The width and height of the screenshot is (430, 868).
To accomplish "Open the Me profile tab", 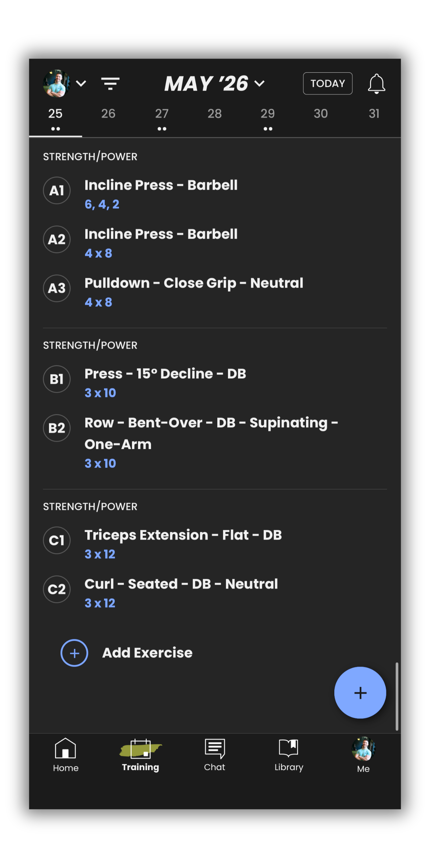I will point(363,755).
